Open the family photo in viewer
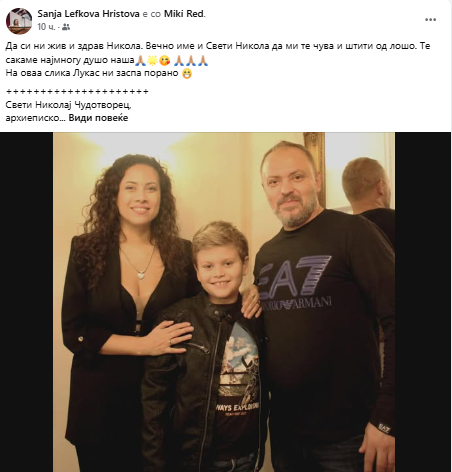The image size is (452, 472). [x=224, y=302]
